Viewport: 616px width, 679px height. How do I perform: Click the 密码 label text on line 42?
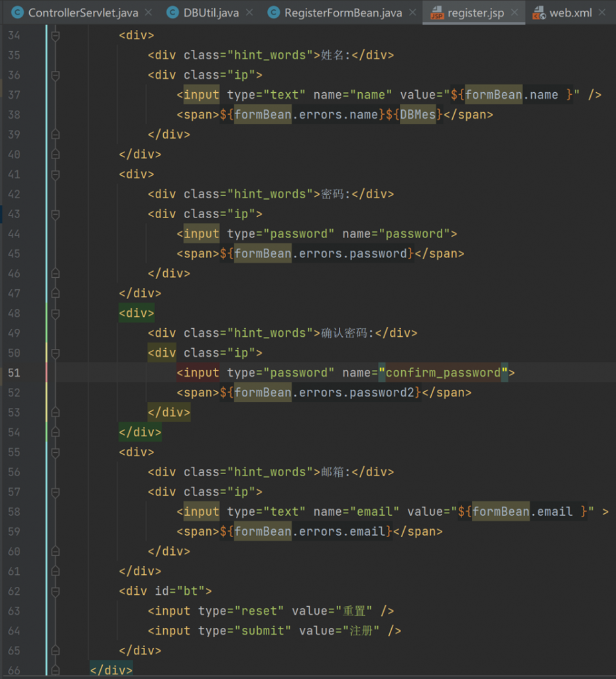click(332, 194)
